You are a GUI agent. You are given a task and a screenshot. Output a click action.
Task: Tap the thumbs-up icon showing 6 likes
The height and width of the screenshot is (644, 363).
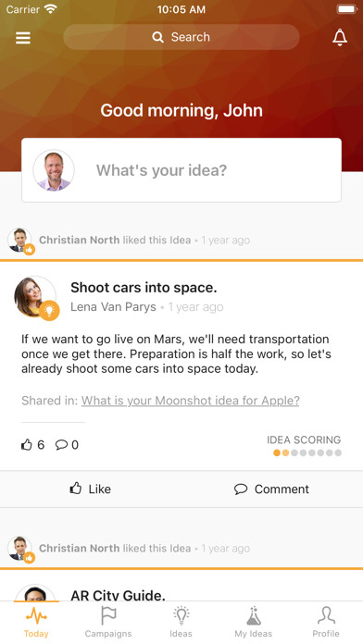tap(27, 445)
